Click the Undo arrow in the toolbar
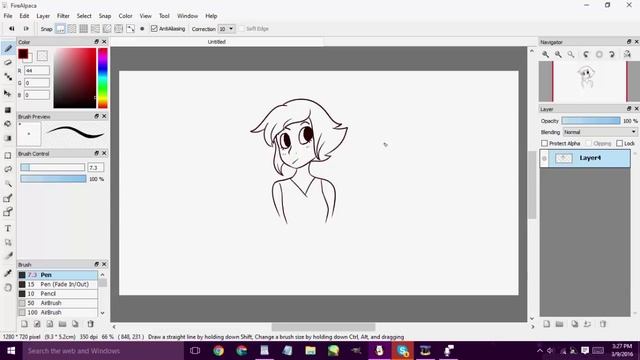The height and width of the screenshot is (360, 640). coord(12,29)
